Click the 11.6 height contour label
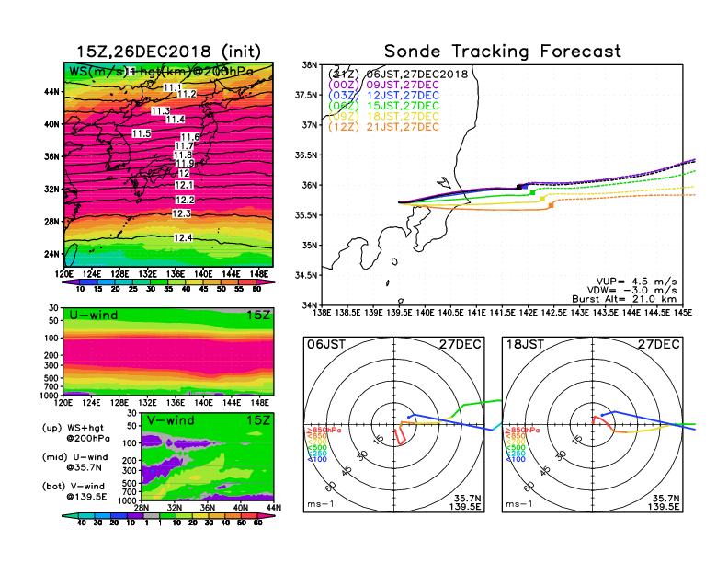This screenshot has height=563, width=728. 190,137
